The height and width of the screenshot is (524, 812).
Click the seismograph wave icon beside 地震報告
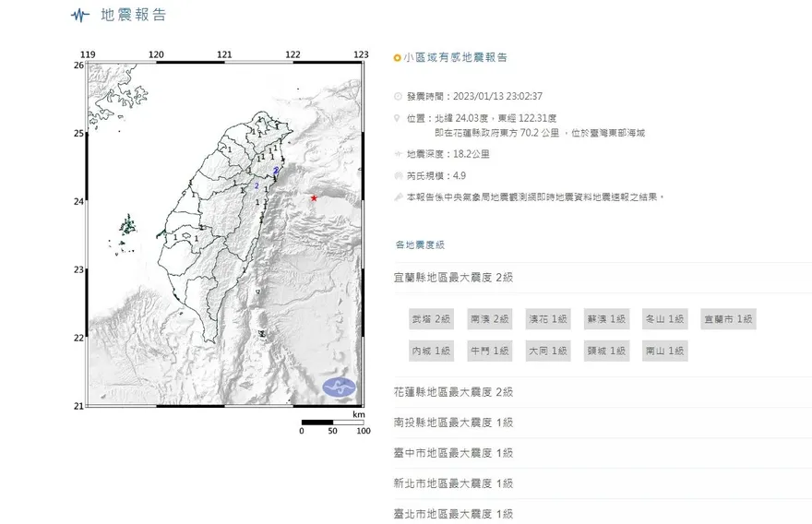81,16
